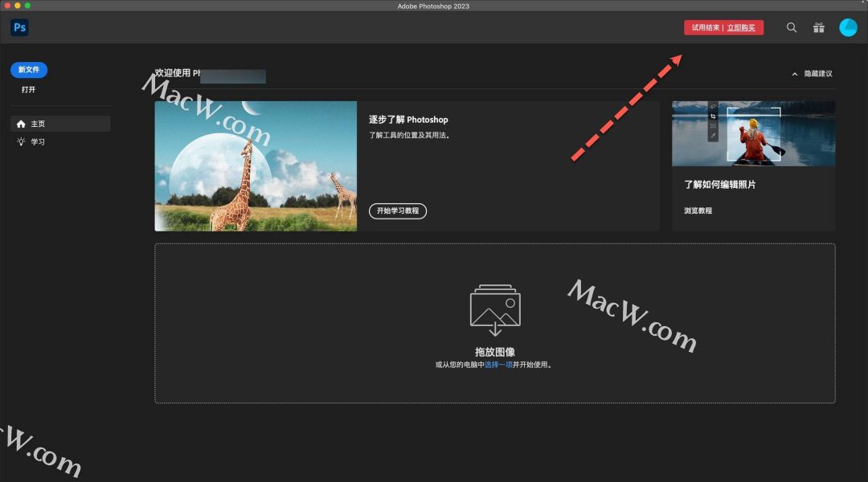
Task: Click the Photoshop Ps logo icon
Action: (19, 27)
